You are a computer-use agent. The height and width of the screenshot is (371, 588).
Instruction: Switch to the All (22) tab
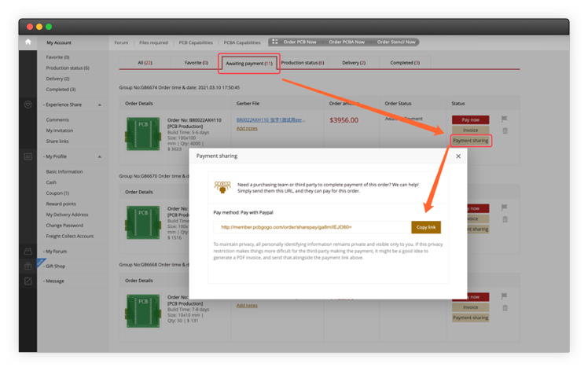(145, 63)
